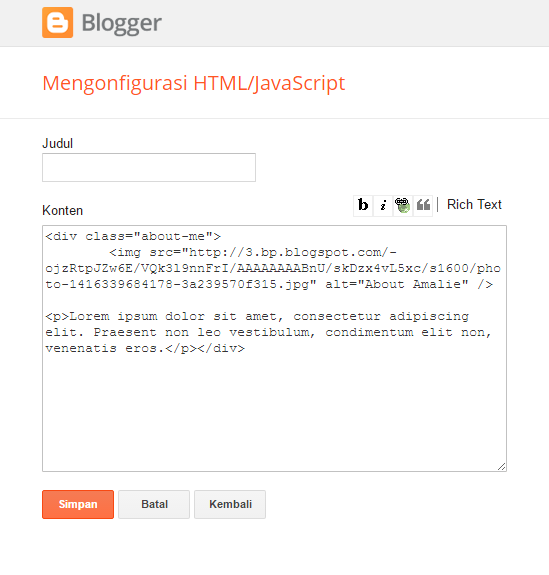Cancel changes with the Batal button
The height and width of the screenshot is (575, 549).
(x=154, y=504)
